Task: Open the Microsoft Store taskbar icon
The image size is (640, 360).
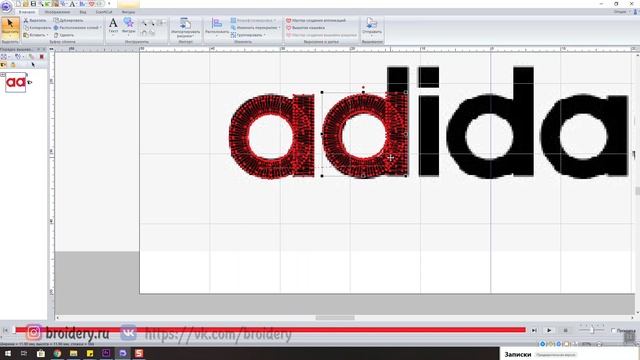Action: pyautogui.click(x=40, y=353)
